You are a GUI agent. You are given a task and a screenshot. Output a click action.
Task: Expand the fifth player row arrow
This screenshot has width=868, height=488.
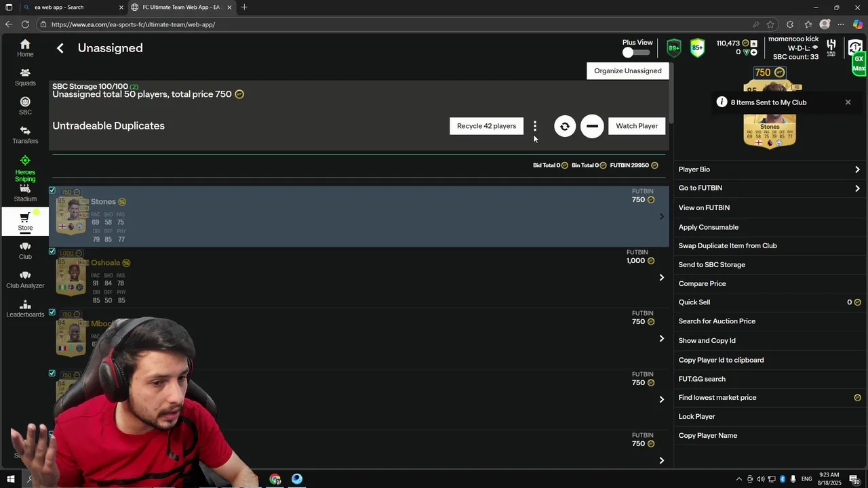tap(662, 460)
